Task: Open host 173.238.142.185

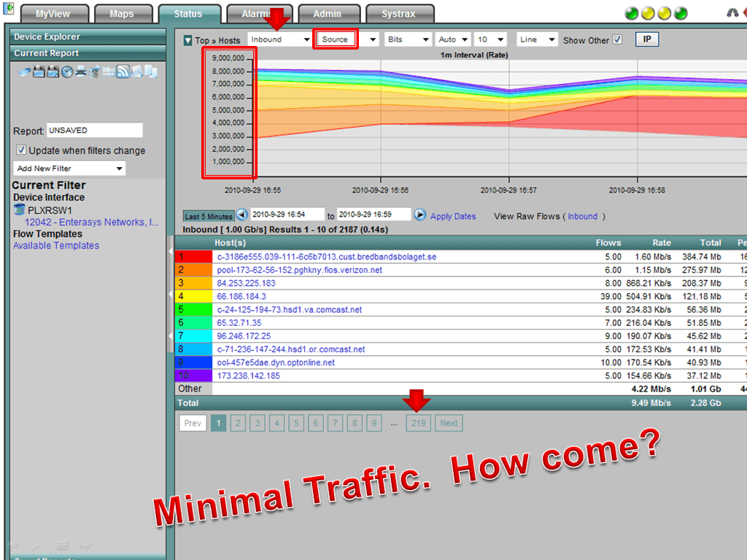Action: point(249,376)
